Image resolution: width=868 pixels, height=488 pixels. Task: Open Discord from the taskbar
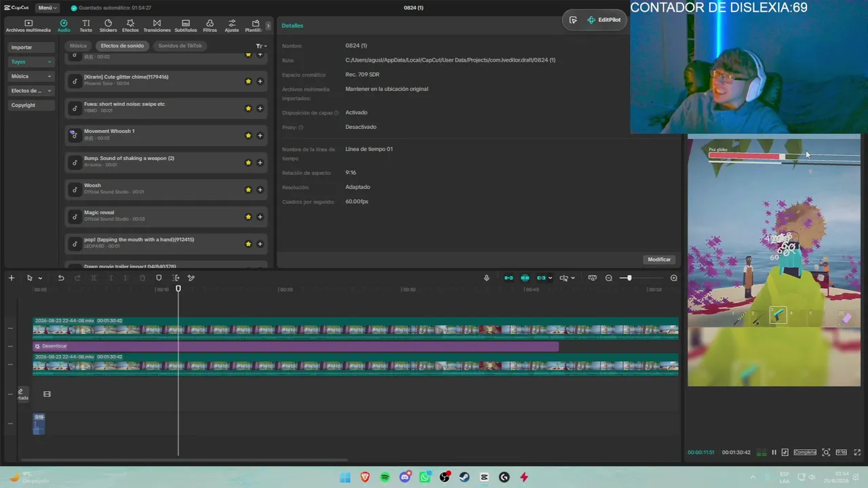[405, 477]
